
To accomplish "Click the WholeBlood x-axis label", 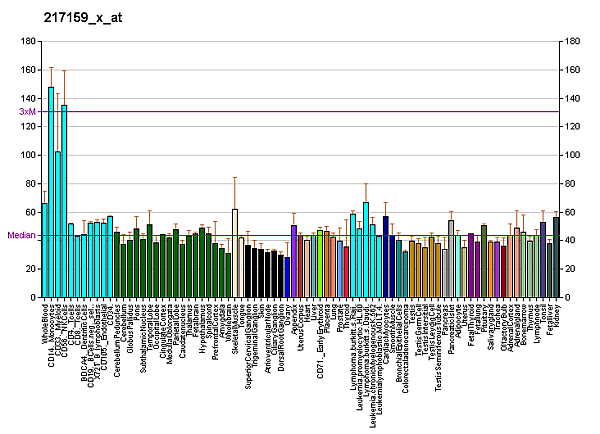I will click(46, 324).
